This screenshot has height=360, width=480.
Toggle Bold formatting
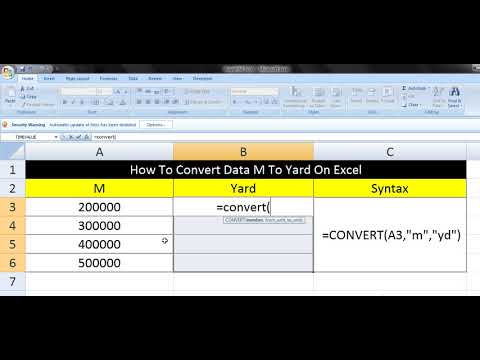(65, 102)
